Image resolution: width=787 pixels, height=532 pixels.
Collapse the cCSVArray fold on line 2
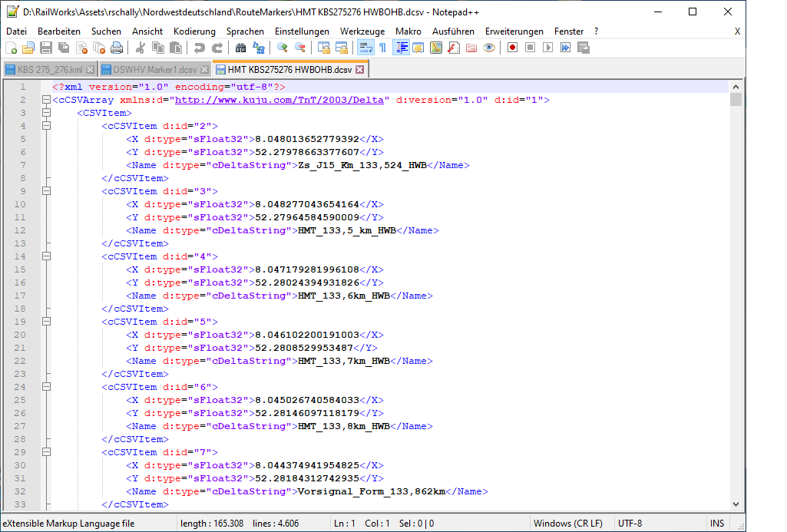tap(46, 100)
